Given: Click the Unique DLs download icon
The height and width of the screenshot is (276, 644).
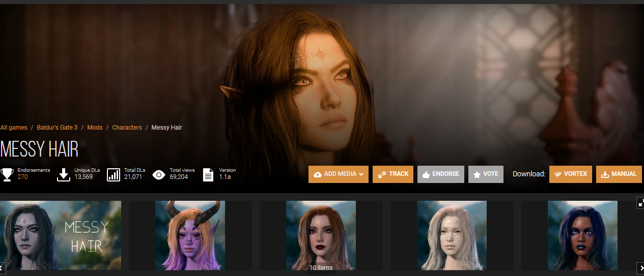Looking at the screenshot, I should pos(63,175).
